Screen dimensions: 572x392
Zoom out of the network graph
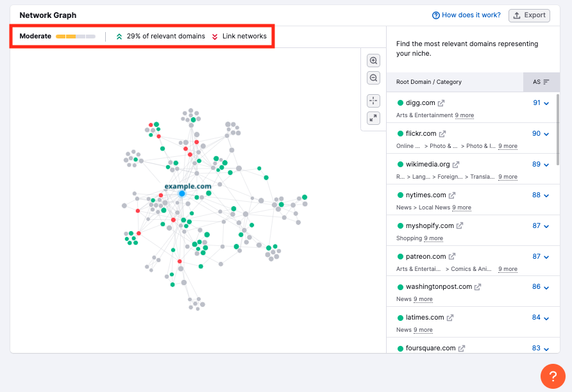pos(373,78)
